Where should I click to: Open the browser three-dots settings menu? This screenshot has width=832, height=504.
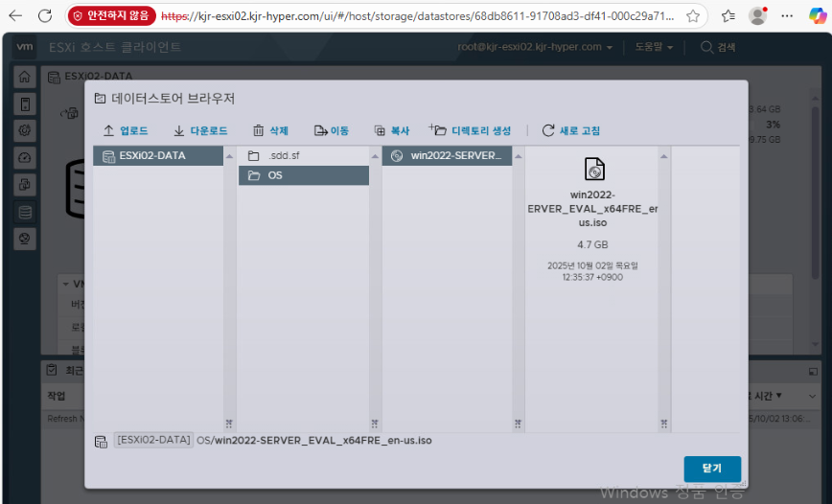click(788, 16)
